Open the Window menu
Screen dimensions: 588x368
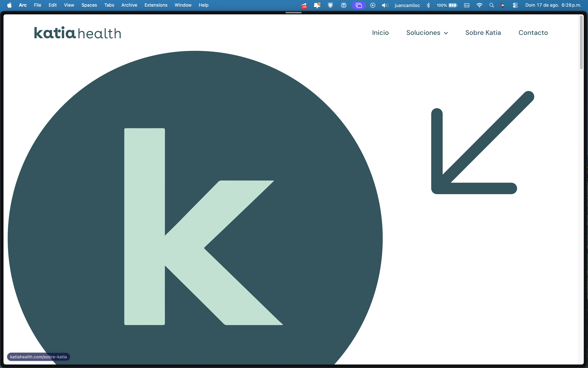[x=183, y=5]
